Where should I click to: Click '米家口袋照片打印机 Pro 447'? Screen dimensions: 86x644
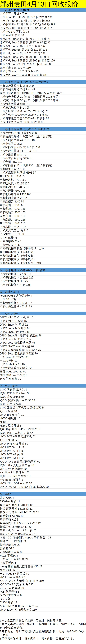[x=18, y=89]
